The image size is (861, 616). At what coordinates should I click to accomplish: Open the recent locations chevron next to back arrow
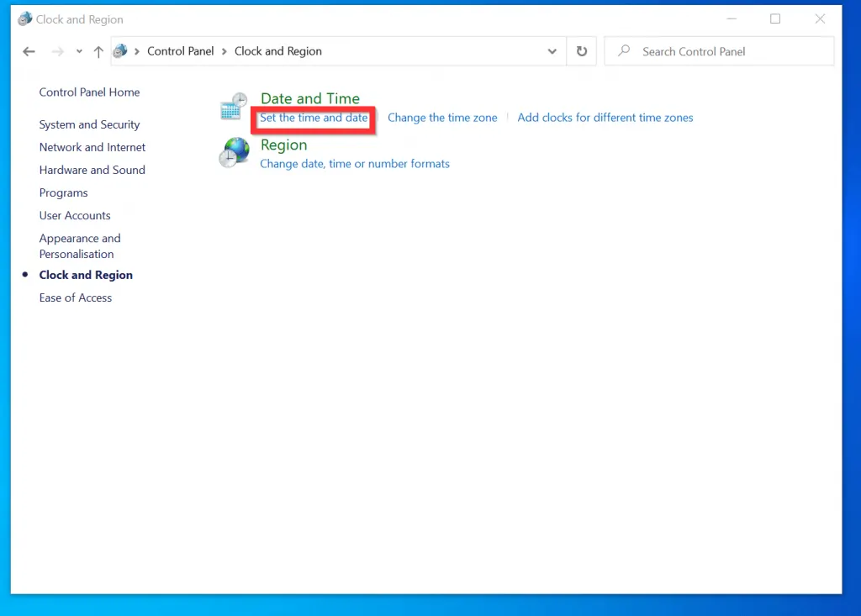coord(79,51)
